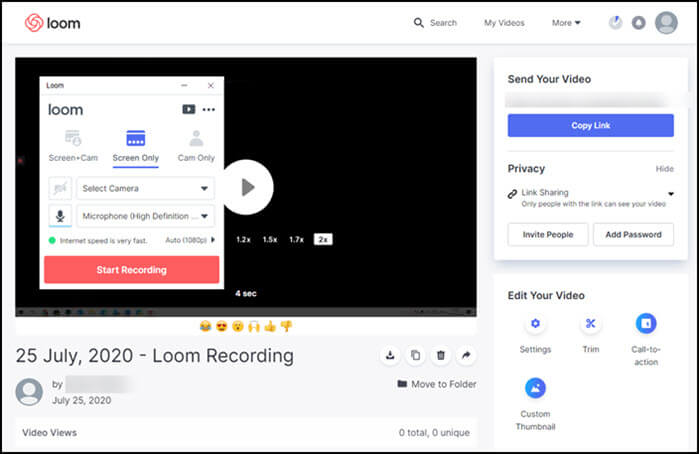The image size is (699, 454).
Task: Open the notifications bell
Action: [639, 23]
